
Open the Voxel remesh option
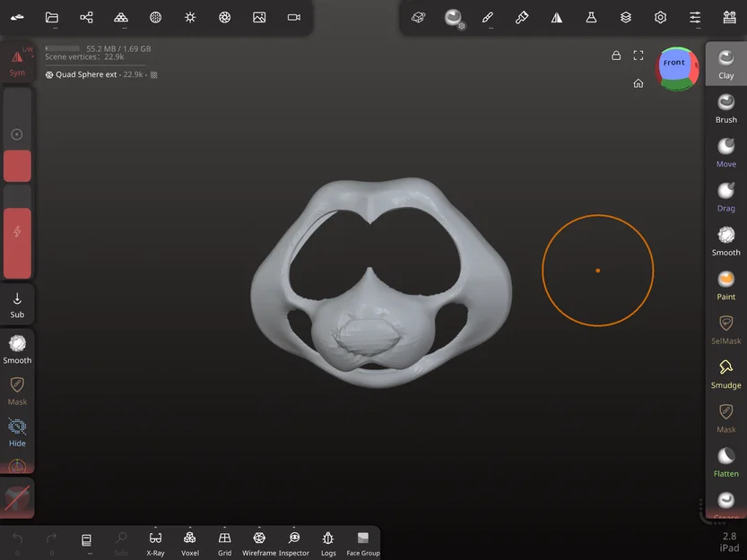pos(190,543)
